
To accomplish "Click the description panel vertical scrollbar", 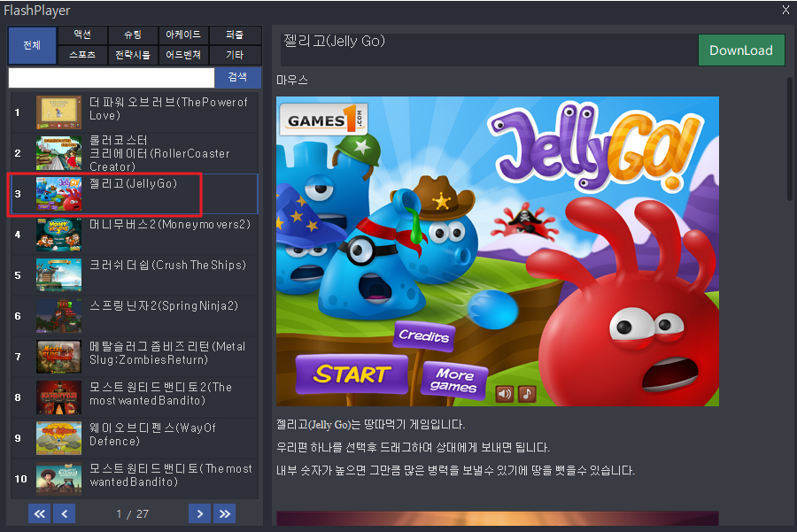I will (x=789, y=139).
